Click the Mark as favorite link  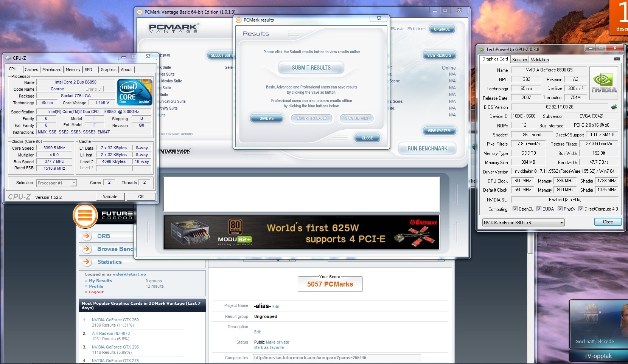pos(269,347)
